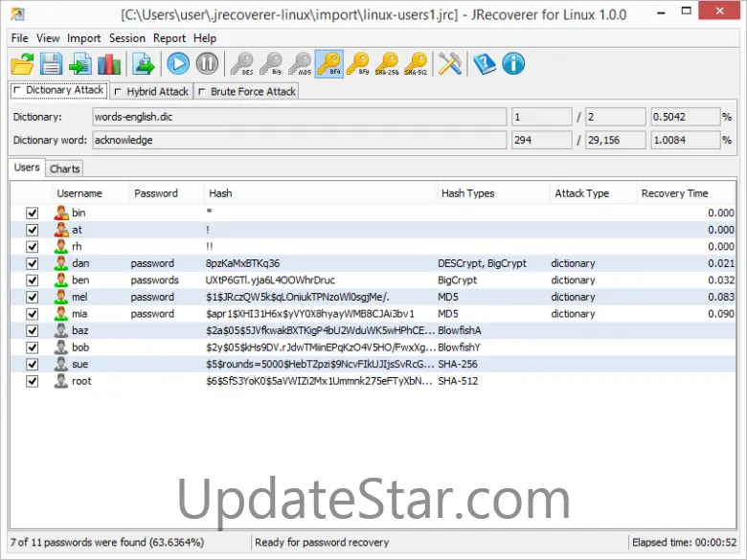Screen dimensions: 747x560
Task: Click the user icon next to mia
Action: click(61, 314)
